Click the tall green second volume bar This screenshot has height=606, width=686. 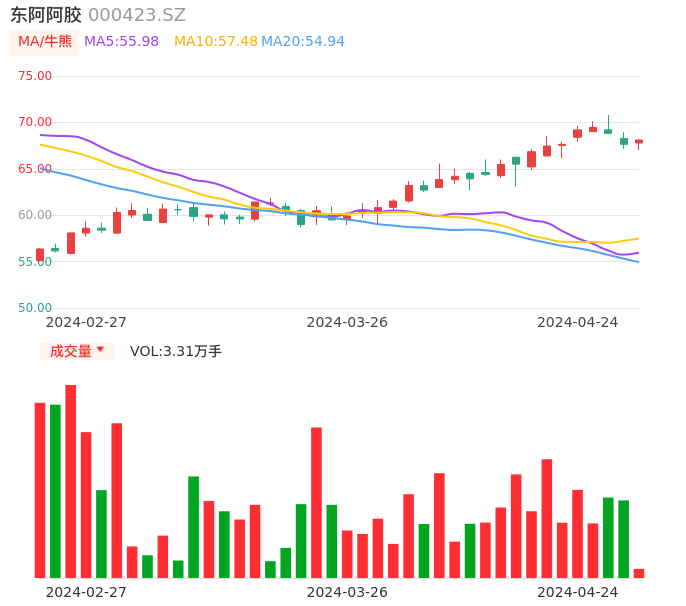pyautogui.click(x=56, y=491)
